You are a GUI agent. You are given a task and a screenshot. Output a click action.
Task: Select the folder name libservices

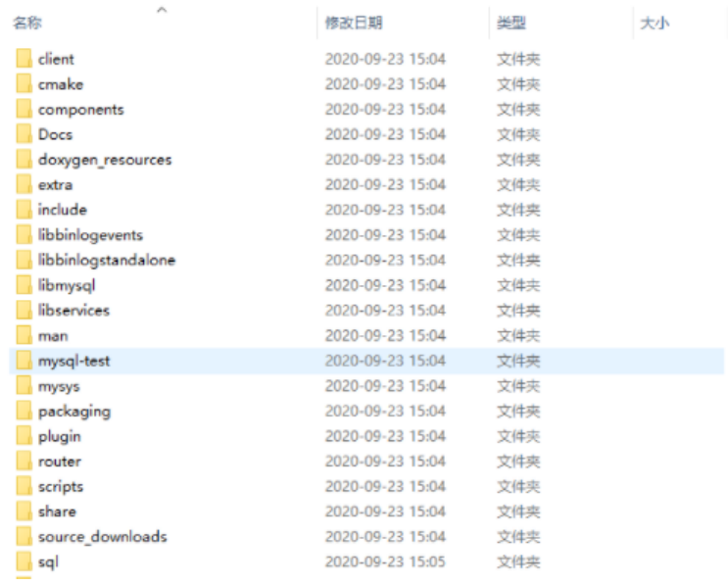73,310
